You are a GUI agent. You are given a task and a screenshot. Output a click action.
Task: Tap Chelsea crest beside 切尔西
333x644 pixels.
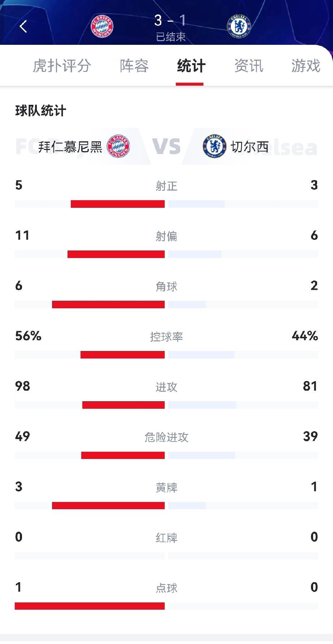coord(215,146)
